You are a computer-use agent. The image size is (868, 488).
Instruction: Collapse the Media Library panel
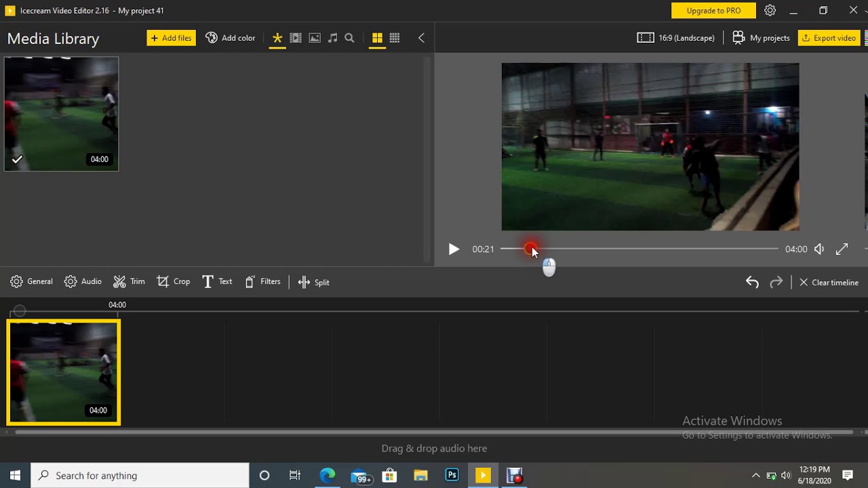pyautogui.click(x=421, y=39)
